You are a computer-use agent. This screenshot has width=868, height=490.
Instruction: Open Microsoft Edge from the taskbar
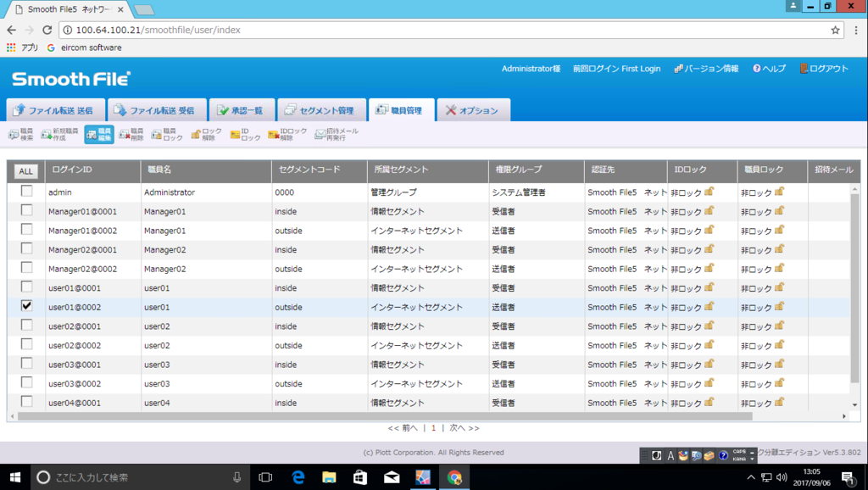click(x=298, y=477)
